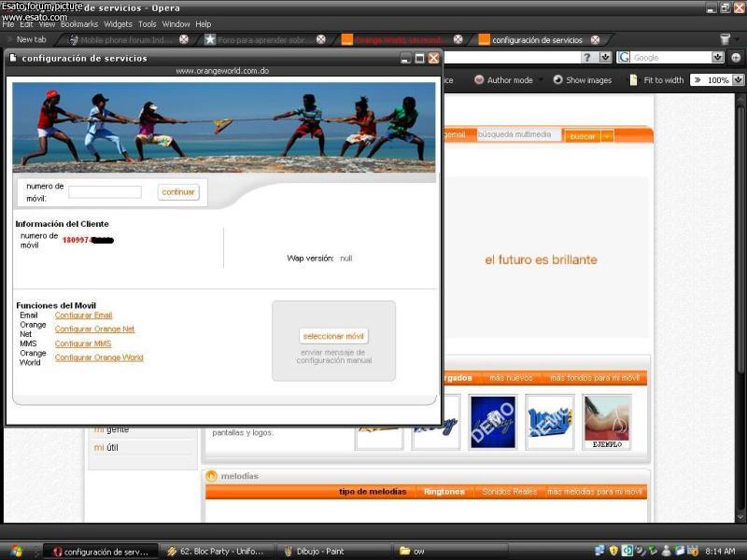This screenshot has width=747, height=560.
Task: Switch to configuración de servicios tab
Action: tap(537, 40)
